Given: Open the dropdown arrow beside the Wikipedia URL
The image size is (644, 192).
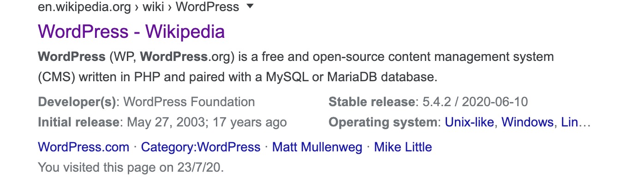Looking at the screenshot, I should [250, 6].
